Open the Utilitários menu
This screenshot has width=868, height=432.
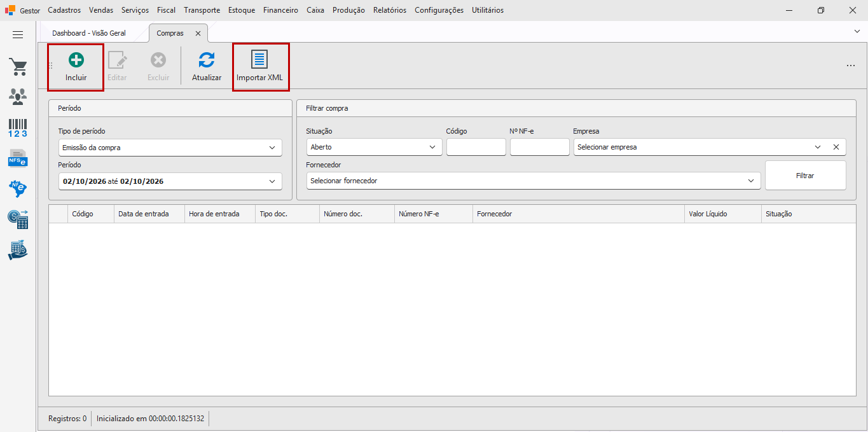coord(488,10)
